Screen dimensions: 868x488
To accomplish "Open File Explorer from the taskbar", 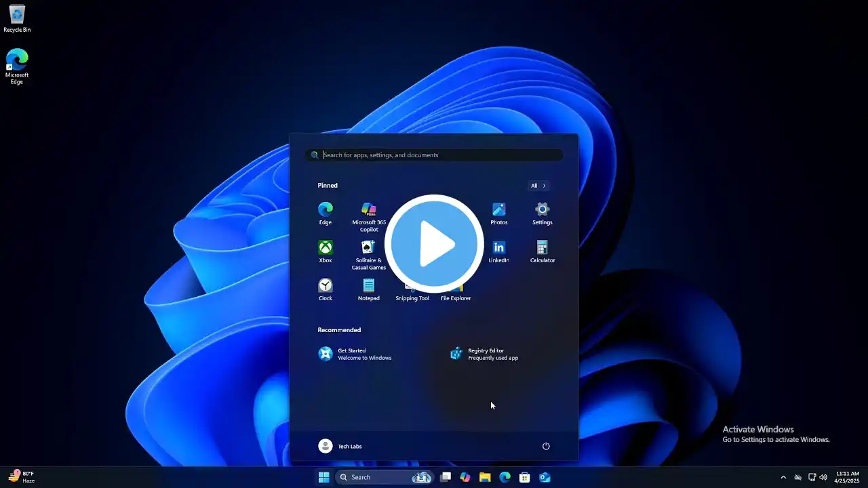I will tap(485, 477).
